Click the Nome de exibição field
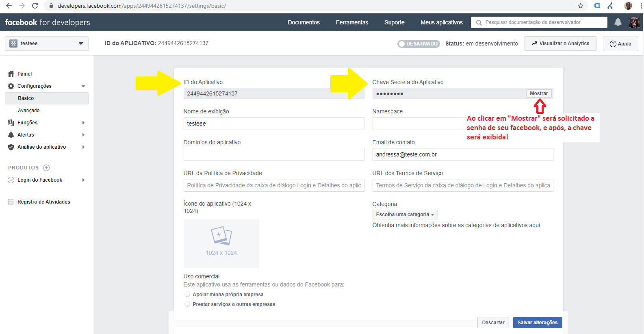 click(x=274, y=124)
